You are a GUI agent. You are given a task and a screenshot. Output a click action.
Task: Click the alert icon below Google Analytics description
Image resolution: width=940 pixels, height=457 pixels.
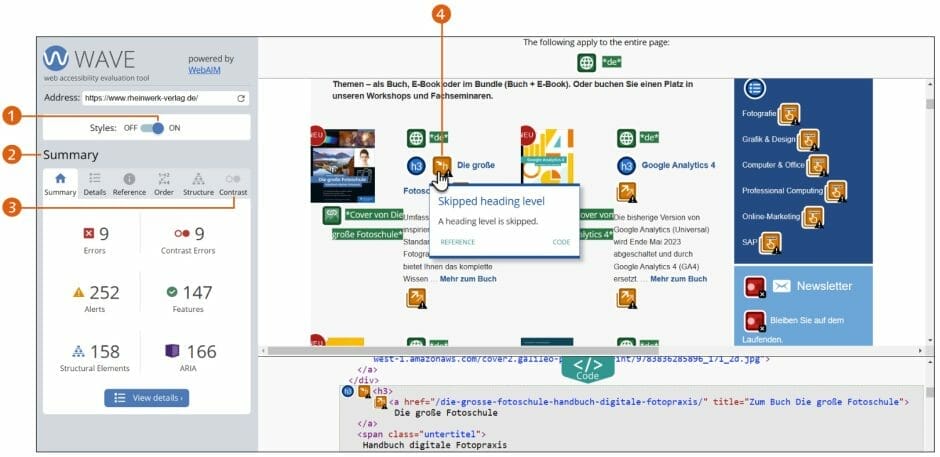point(626,298)
